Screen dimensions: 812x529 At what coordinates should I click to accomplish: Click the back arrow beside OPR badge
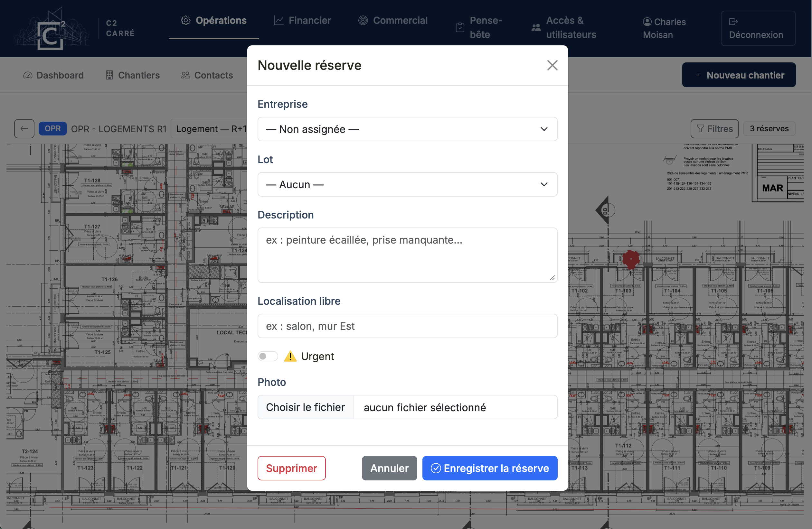pyautogui.click(x=24, y=129)
